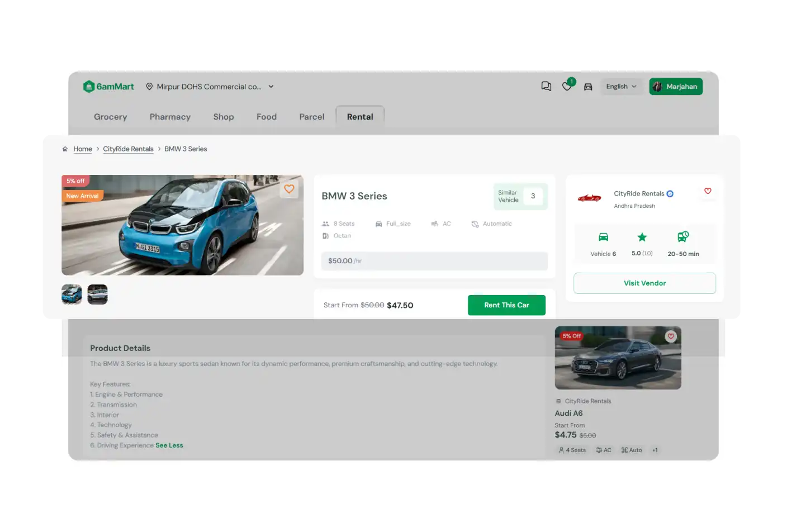Click '4. Technology' feature line

click(x=111, y=425)
